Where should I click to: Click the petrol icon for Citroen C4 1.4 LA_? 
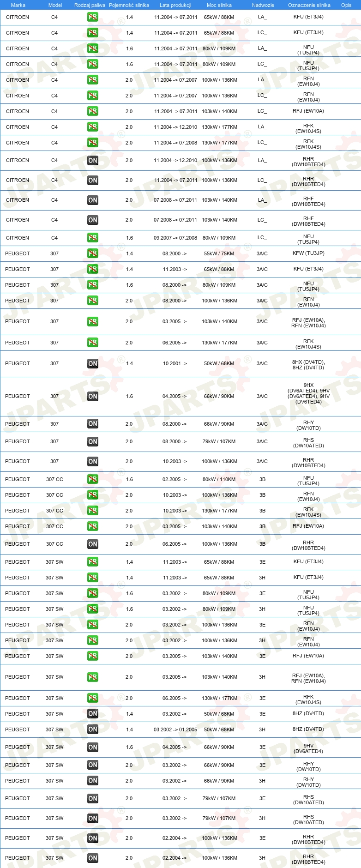92,17
